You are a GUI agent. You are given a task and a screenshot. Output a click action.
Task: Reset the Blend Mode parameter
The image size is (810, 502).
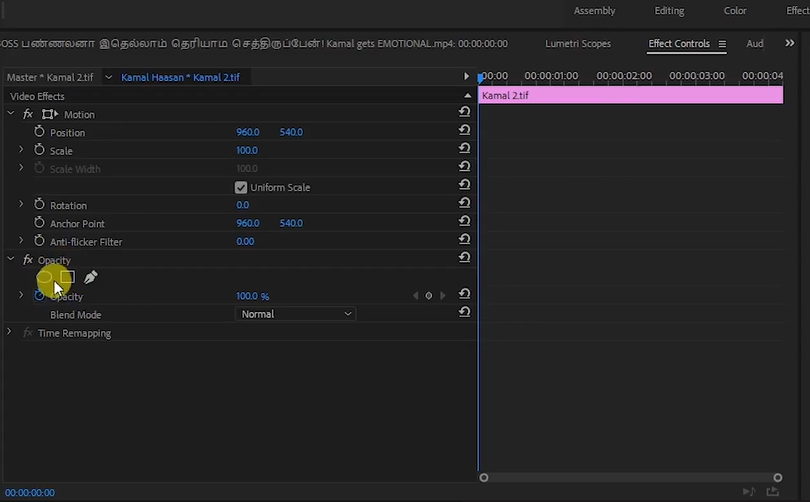pos(464,312)
